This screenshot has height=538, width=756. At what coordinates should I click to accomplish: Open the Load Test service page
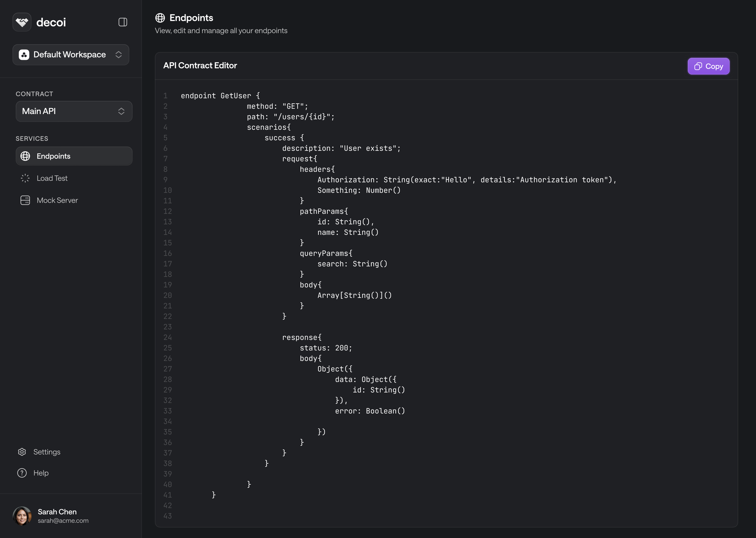click(x=52, y=178)
